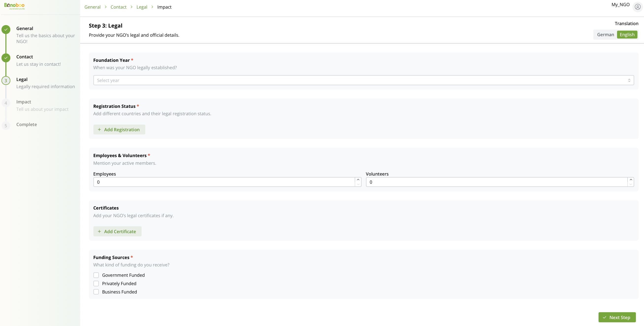Check the Business Funded option
Viewport: 644px width, 326px height.
click(96, 292)
